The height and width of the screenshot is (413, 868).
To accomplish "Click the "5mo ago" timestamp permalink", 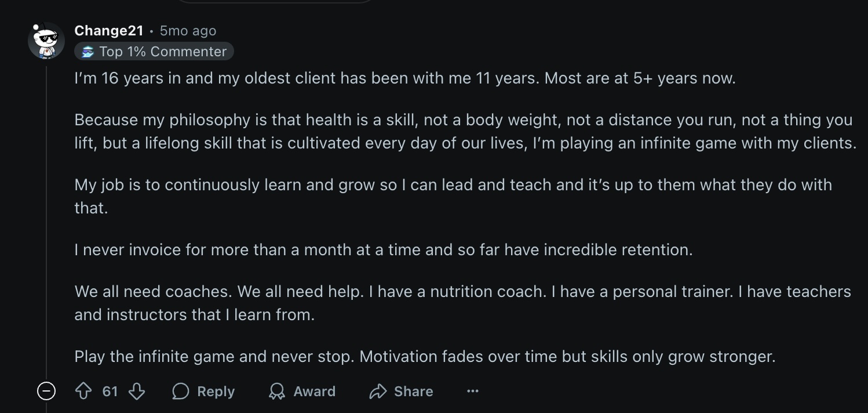I will [x=188, y=31].
